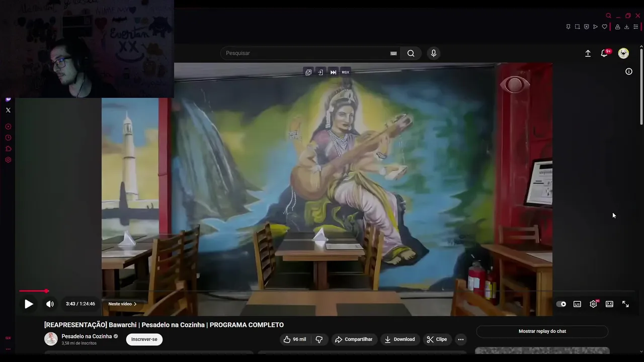Show video info card icon
The height and width of the screenshot is (362, 644).
point(629,71)
